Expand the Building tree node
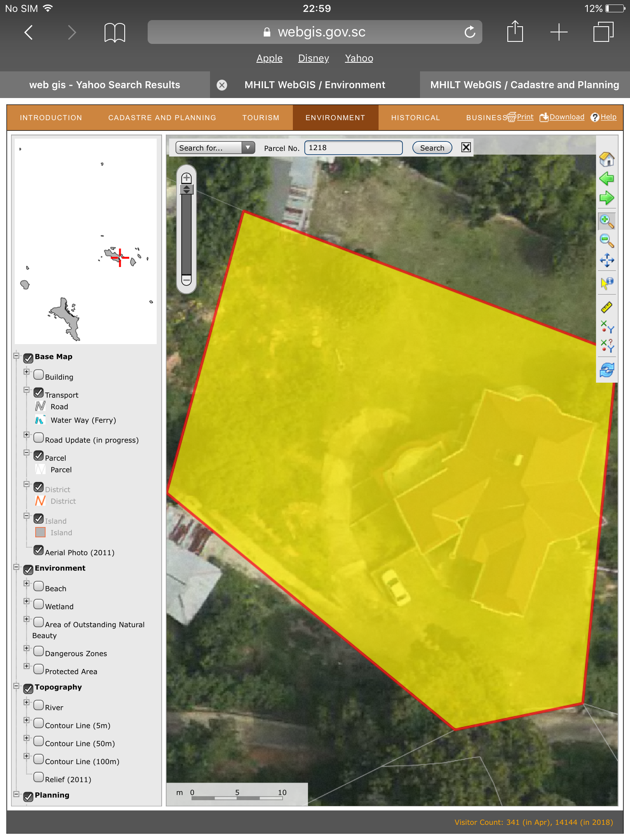Screen dimensions: 630x840 click(27, 372)
